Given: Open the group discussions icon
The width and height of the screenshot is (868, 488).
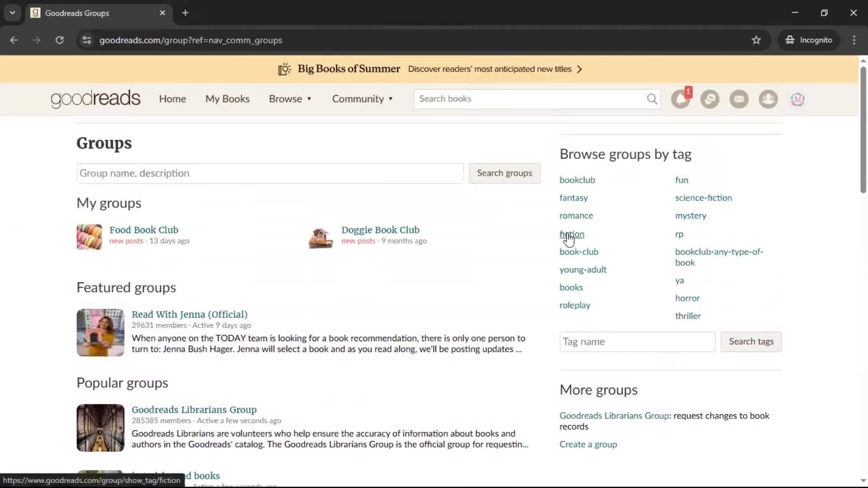Looking at the screenshot, I should [710, 99].
